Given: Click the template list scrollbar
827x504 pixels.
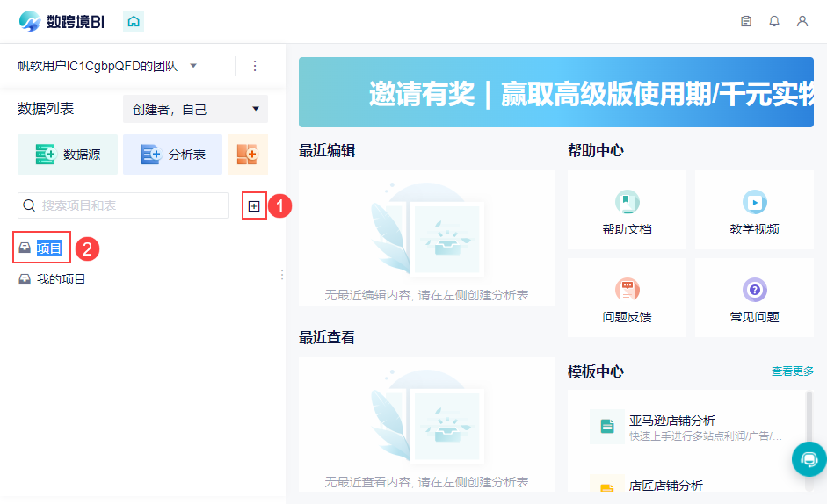Looking at the screenshot, I should (809, 441).
